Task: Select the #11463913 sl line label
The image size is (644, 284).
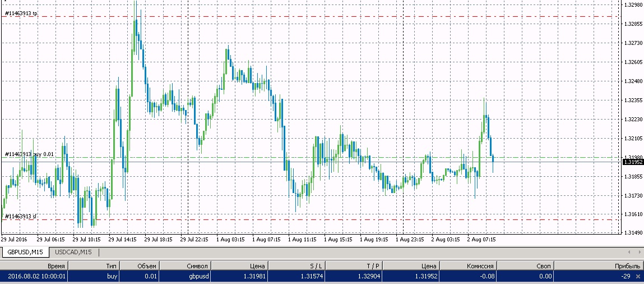Action: pyautogui.click(x=21, y=216)
